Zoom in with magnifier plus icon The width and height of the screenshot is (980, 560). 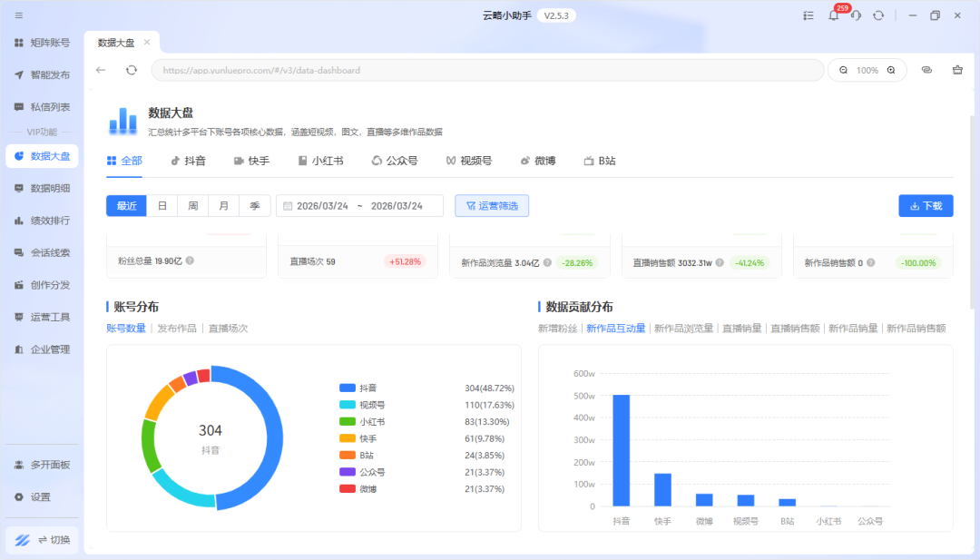coord(891,70)
